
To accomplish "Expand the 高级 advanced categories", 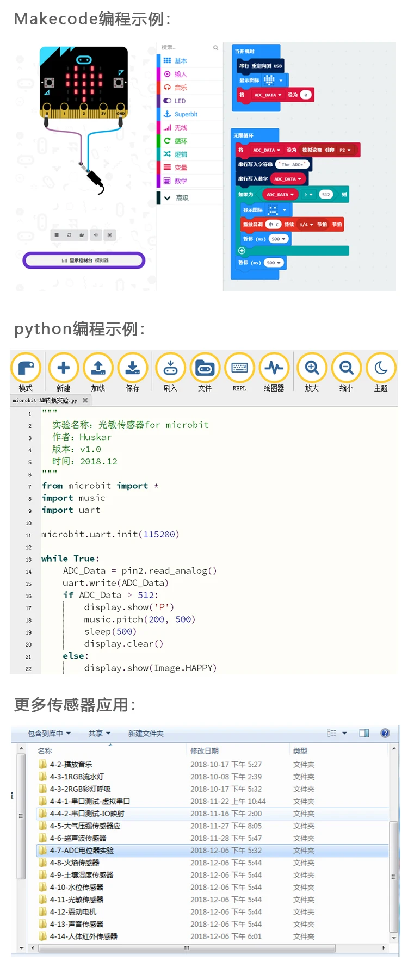I will 190,198.
